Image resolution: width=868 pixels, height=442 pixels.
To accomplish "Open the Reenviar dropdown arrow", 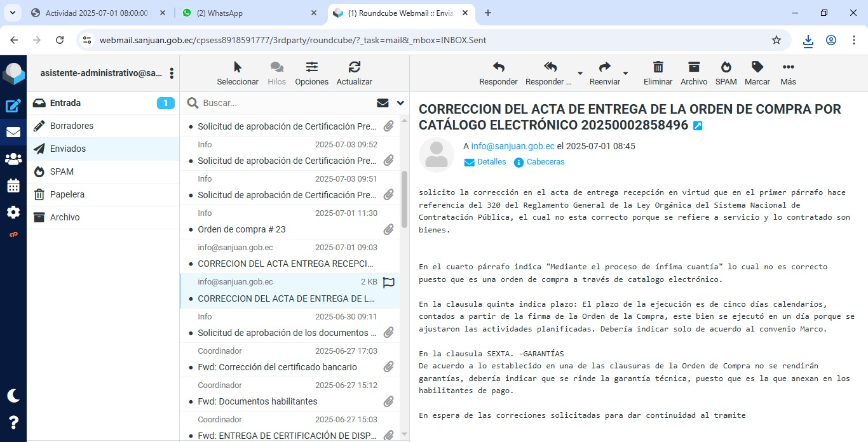I will tap(625, 74).
